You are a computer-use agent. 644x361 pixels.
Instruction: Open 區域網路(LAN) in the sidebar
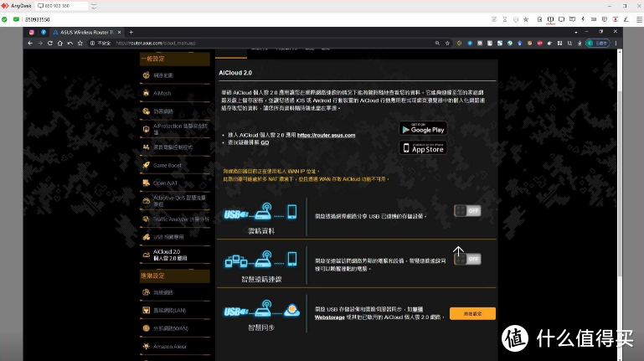click(174, 311)
